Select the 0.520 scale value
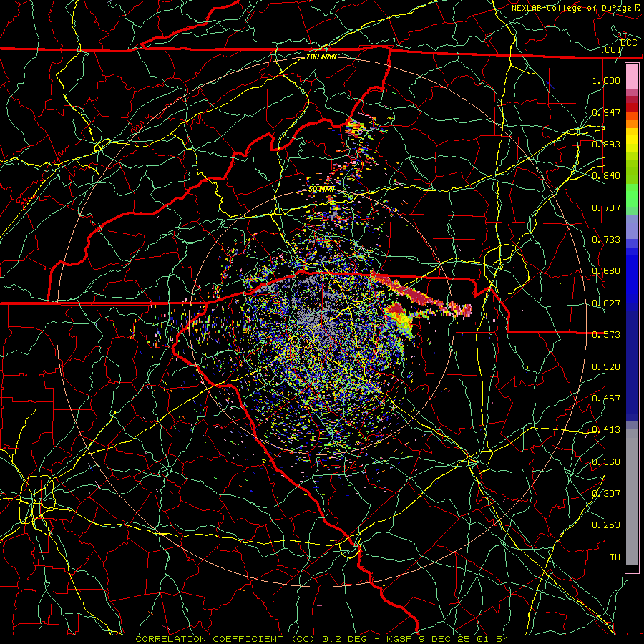 (606, 366)
